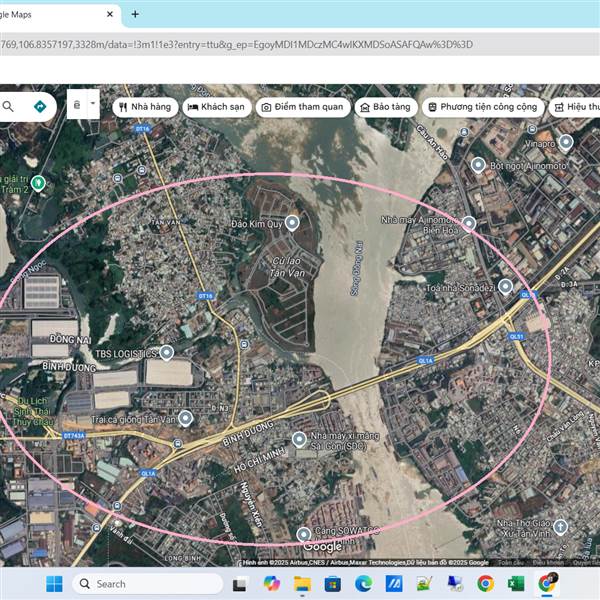Click the Cù lao Tân Vạn label
The width and height of the screenshot is (600, 600).
click(x=287, y=267)
